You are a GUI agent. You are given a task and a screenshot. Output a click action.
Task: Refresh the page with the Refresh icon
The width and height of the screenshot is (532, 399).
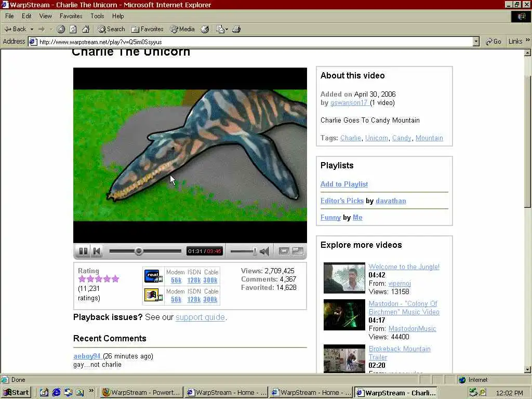[x=73, y=29]
